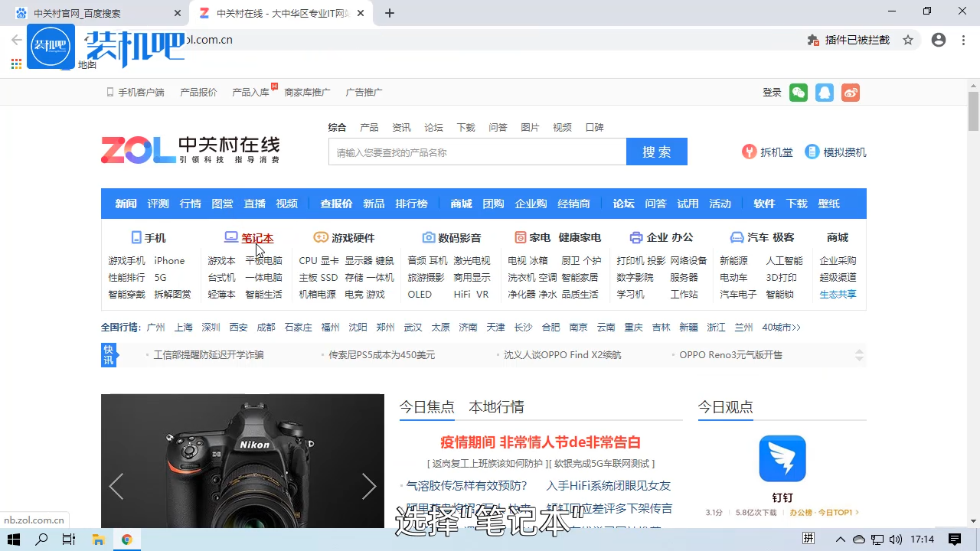This screenshot has height=551, width=980.
Task: Switch search scope to 视频
Action: point(562,127)
